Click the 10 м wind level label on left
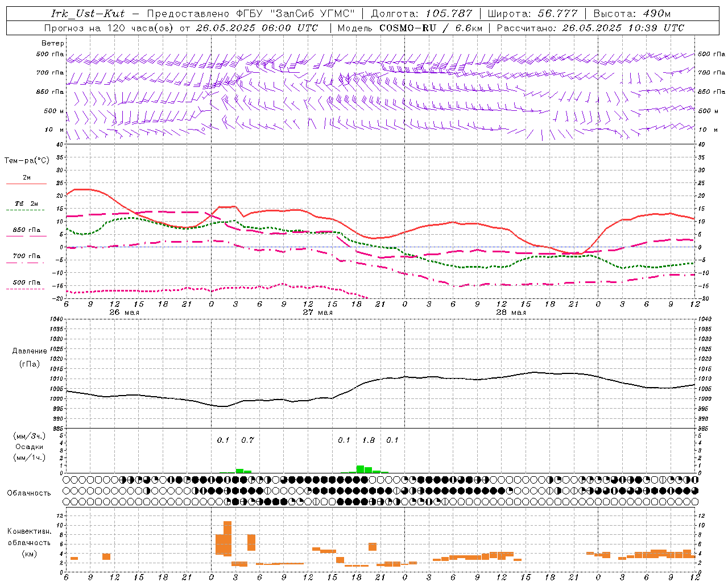Screen dimensions: 728x582 55,130
